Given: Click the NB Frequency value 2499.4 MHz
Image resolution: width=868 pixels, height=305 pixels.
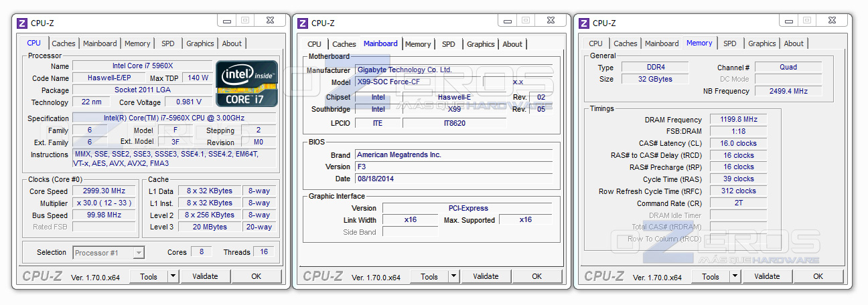Looking at the screenshot, I should 788,91.
